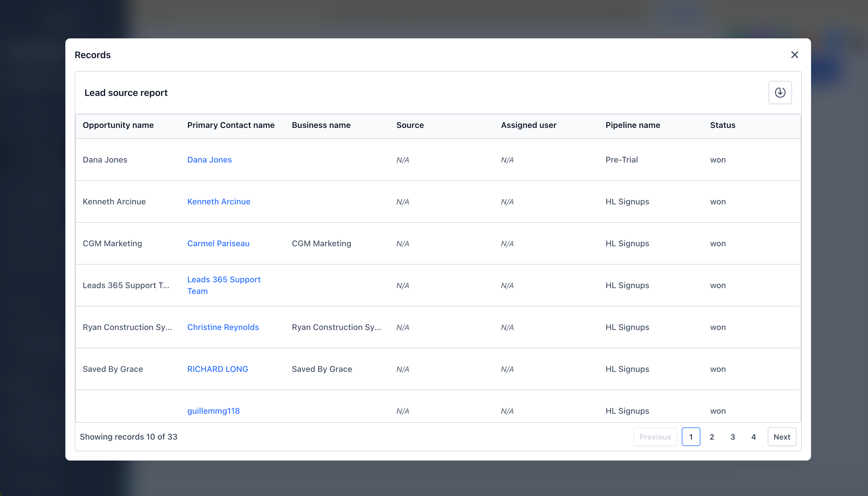Click Ryan Construction Sy... business name cell

click(x=336, y=327)
